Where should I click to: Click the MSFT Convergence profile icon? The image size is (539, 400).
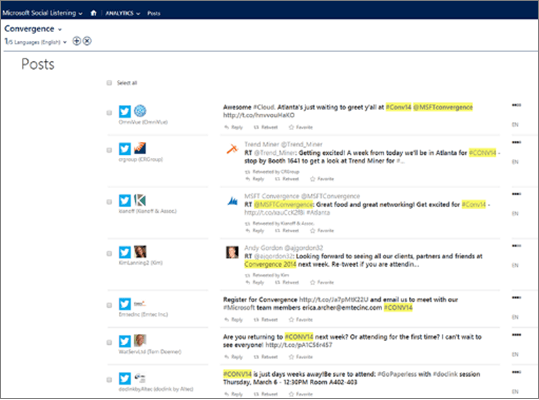pyautogui.click(x=232, y=201)
